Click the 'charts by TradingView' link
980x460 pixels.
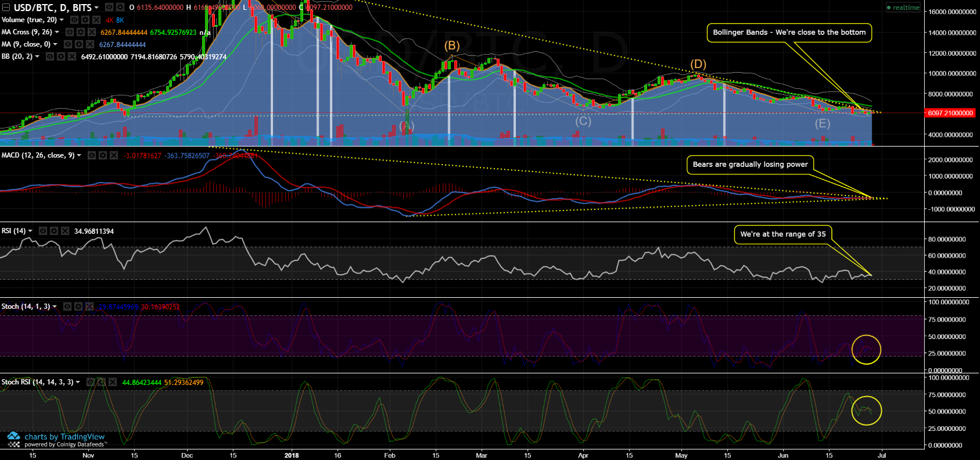[x=64, y=437]
